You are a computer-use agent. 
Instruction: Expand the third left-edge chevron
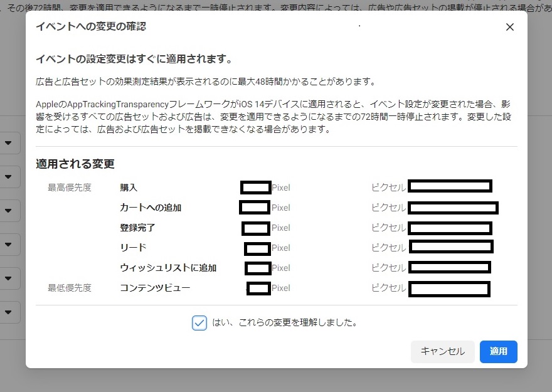(x=9, y=210)
